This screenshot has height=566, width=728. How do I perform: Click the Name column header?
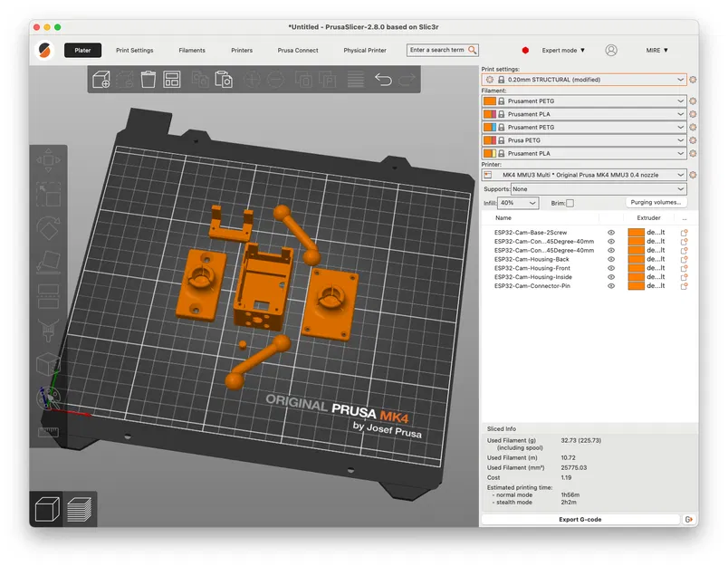(503, 217)
